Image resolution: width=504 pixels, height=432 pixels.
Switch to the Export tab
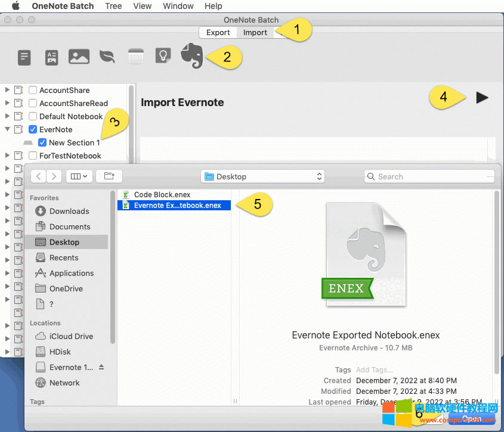coord(217,32)
